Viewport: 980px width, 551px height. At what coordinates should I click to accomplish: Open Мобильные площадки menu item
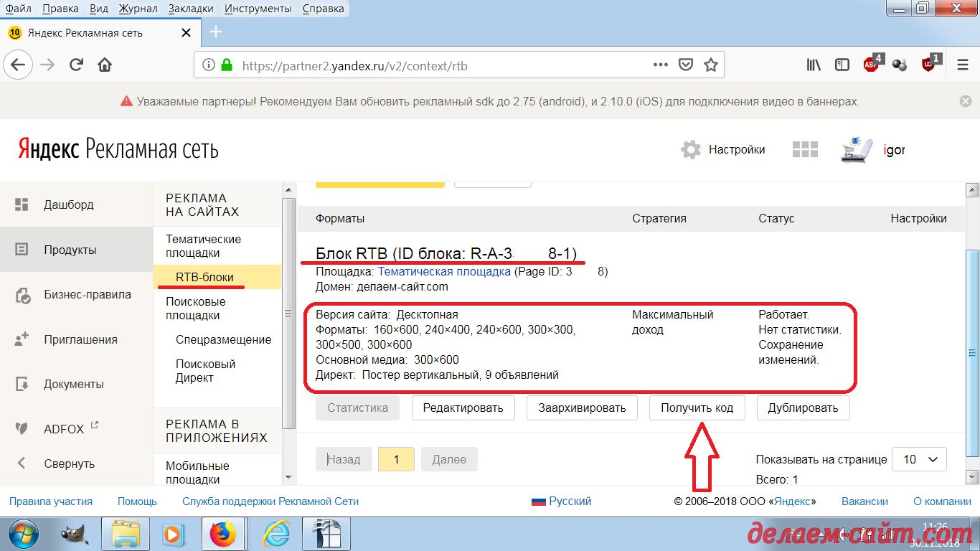point(197,473)
